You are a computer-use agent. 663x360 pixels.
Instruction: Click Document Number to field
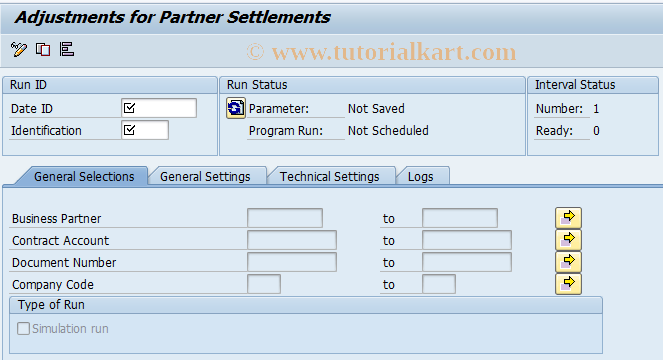tap(467, 262)
